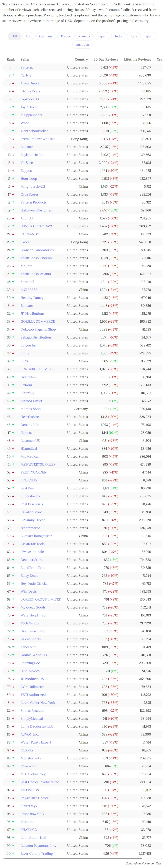Open the Zappos seller link
The height and width of the screenshot is (868, 164).
pyautogui.click(x=26, y=171)
